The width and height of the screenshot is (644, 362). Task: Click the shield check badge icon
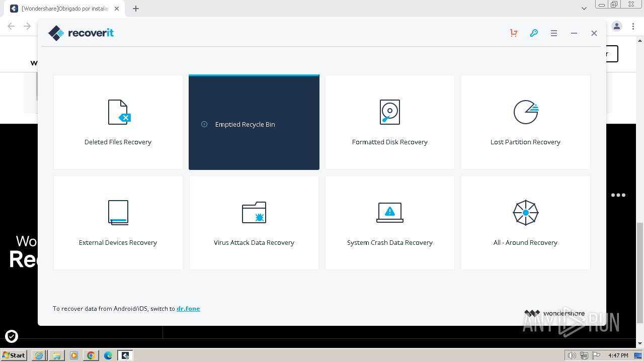point(12,336)
